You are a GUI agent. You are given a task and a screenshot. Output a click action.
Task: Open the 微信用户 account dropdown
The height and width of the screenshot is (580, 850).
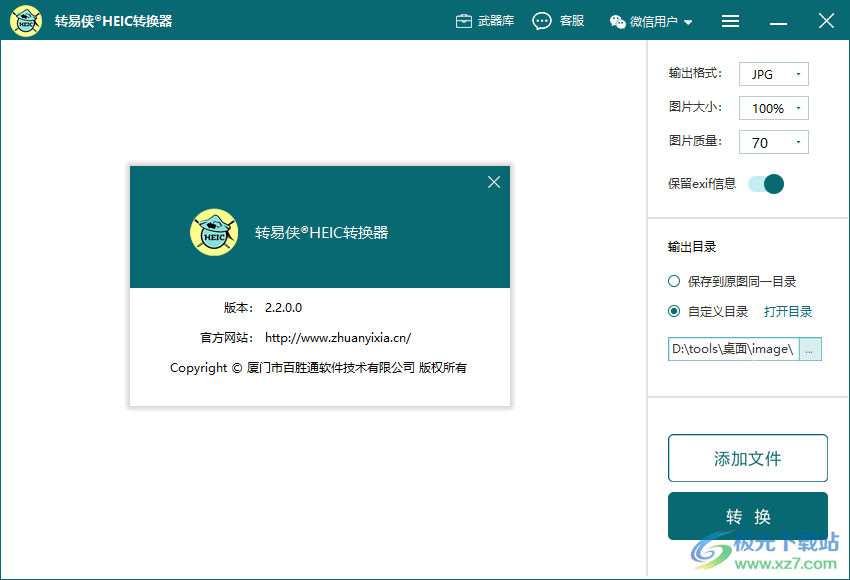[x=651, y=22]
